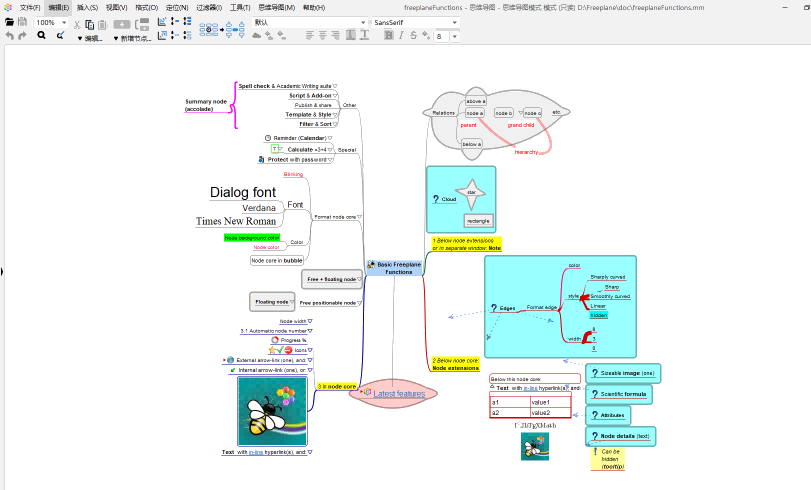
Task: Open a mind map file icon
Action: pyautogui.click(x=9, y=22)
